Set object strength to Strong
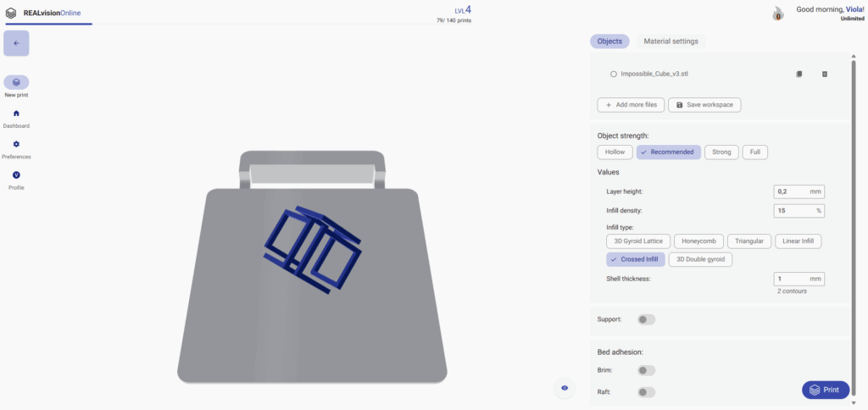The image size is (868, 410). (721, 152)
